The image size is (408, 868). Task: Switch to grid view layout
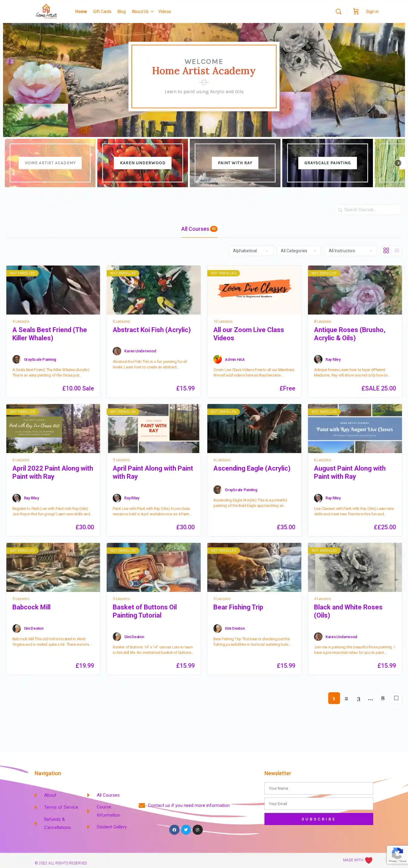386,250
